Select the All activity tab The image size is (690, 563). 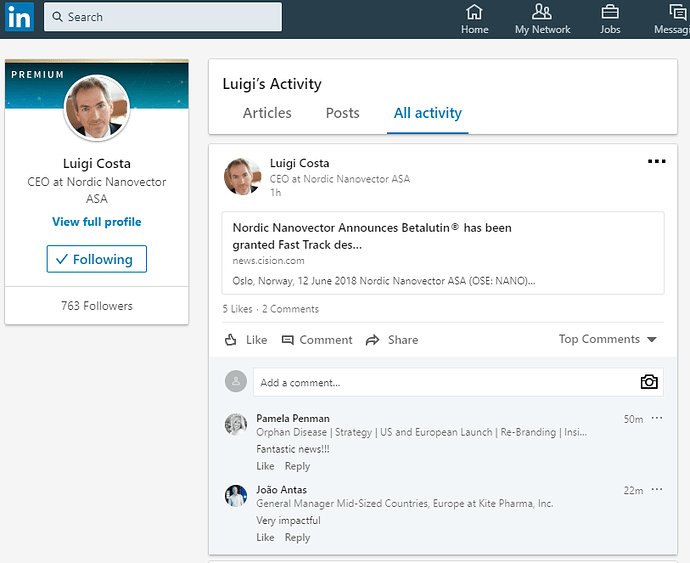[428, 113]
